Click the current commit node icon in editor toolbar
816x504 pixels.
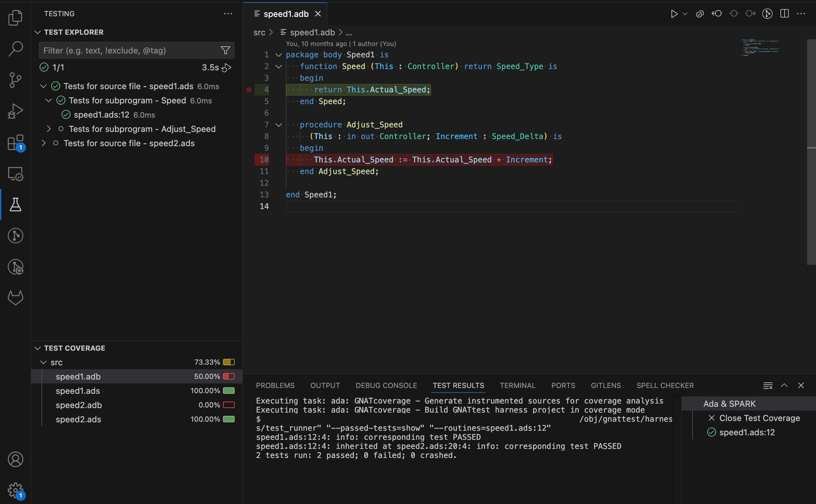pos(734,14)
